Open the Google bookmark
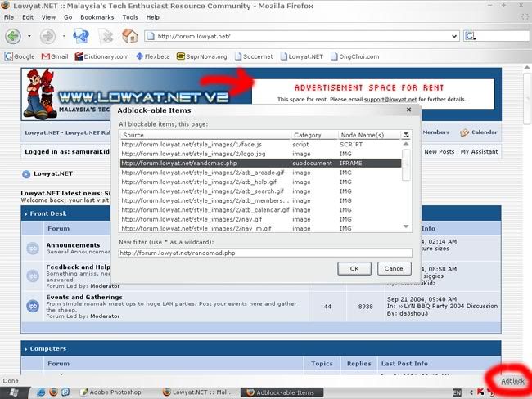 [x=20, y=56]
